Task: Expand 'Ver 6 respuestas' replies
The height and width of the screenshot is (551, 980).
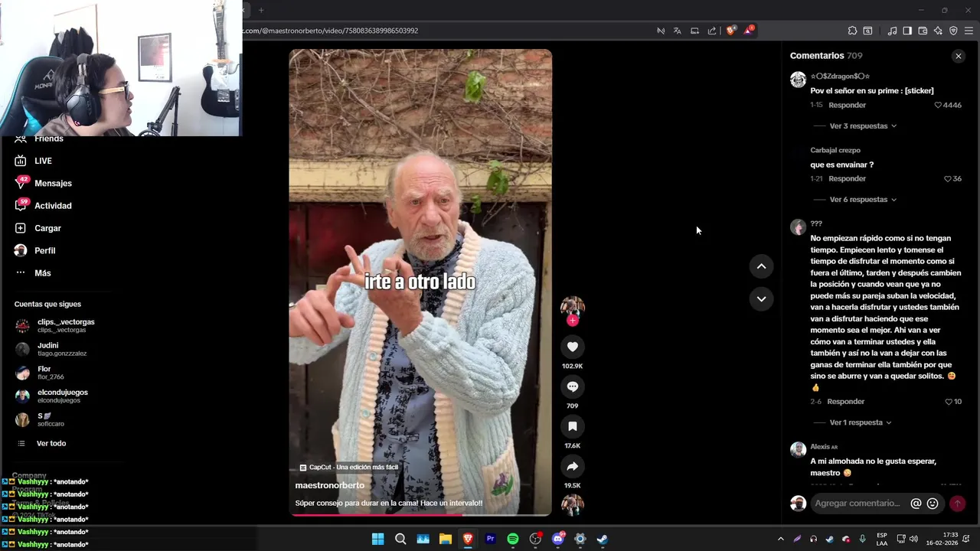Action: (863, 200)
